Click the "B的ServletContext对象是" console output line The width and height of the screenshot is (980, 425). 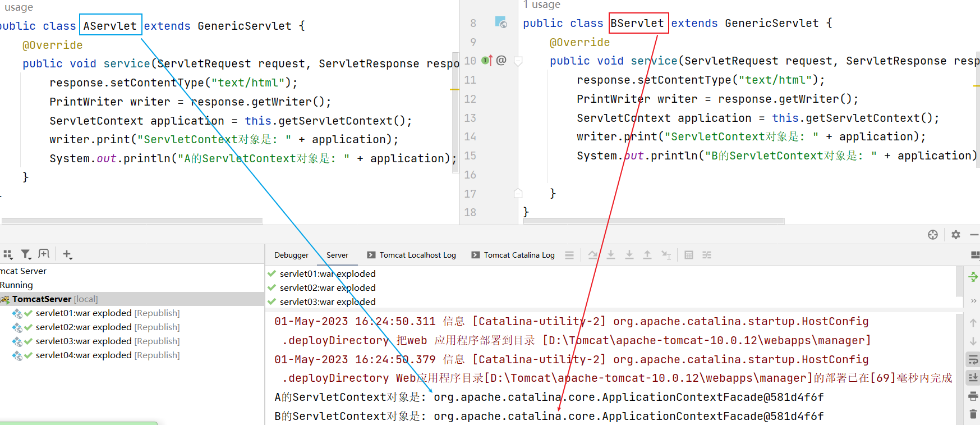click(x=549, y=416)
